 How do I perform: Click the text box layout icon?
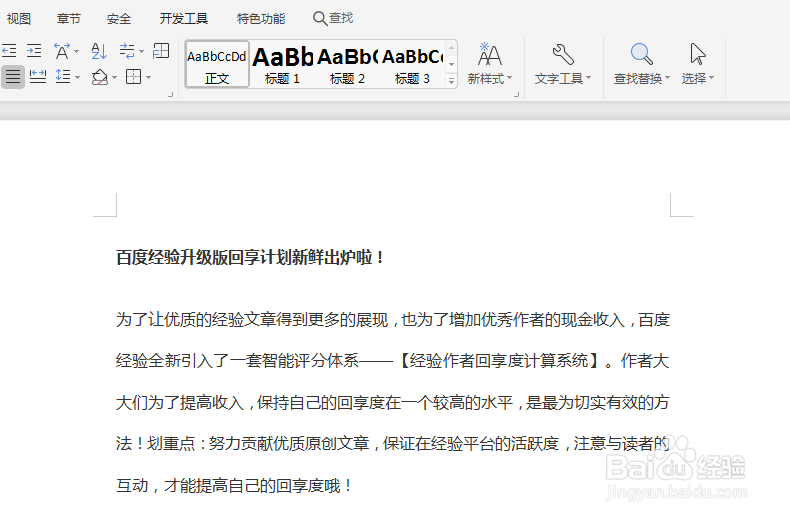161,51
